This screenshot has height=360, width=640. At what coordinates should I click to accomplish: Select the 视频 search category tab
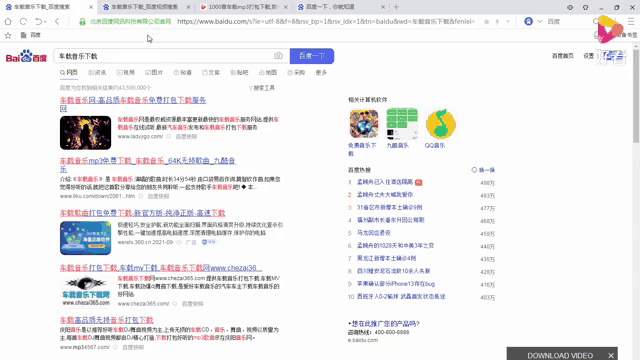click(126, 73)
